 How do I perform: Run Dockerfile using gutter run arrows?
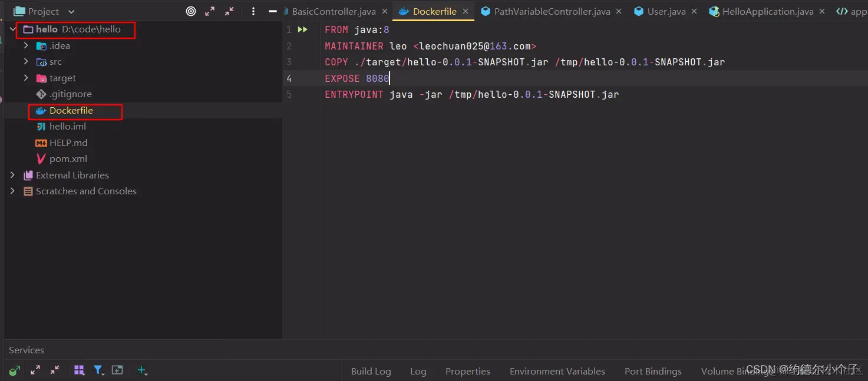pos(302,29)
